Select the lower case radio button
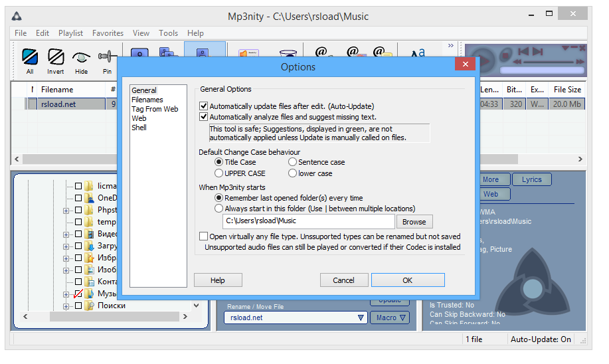The width and height of the screenshot is (609, 364). (x=292, y=173)
